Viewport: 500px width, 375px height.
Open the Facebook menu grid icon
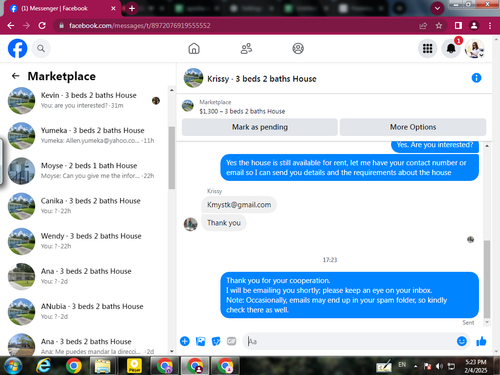click(427, 49)
